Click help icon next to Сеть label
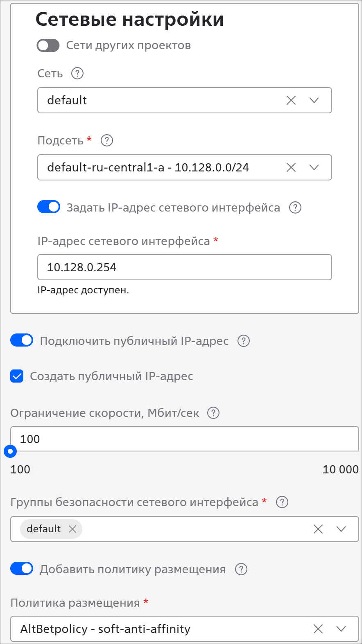Image resolution: width=362 pixels, height=644 pixels. coord(77,73)
